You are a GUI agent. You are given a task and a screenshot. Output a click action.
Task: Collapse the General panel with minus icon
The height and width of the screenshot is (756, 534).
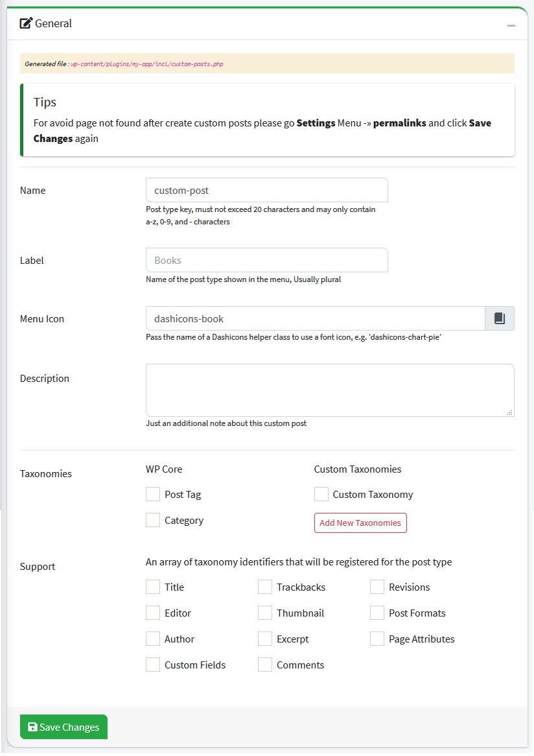point(511,25)
